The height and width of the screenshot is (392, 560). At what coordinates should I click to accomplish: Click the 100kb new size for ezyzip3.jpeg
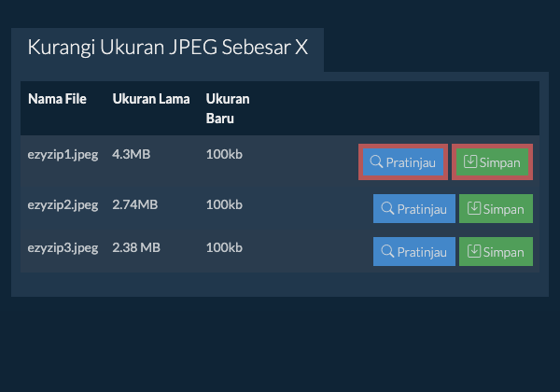coord(224,247)
